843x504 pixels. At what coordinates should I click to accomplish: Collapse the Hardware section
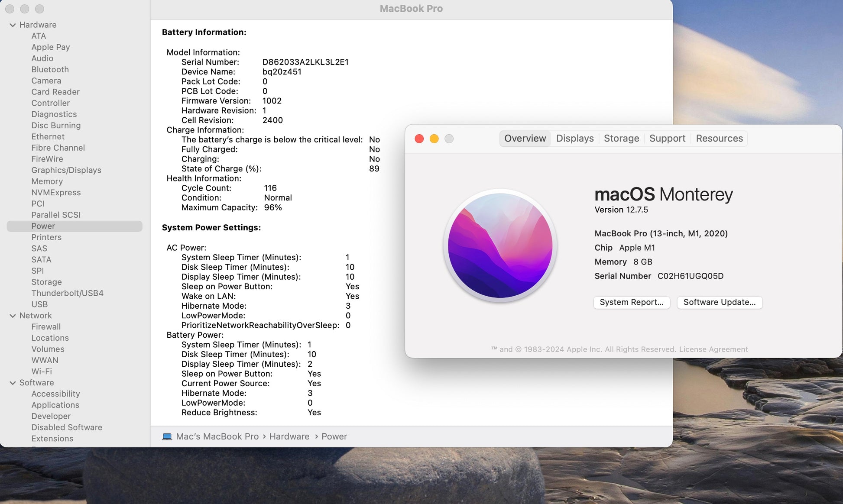(13, 25)
